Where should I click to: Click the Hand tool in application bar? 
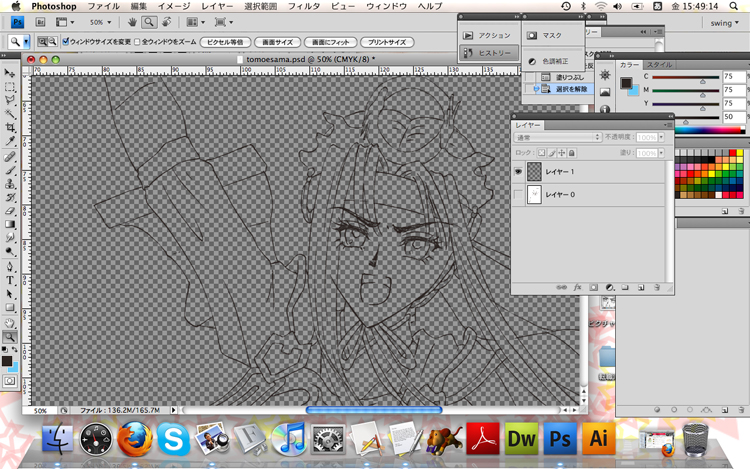click(x=133, y=22)
